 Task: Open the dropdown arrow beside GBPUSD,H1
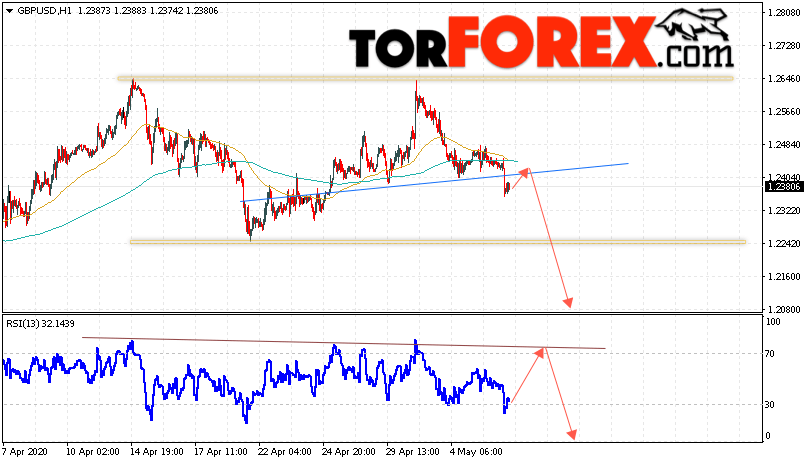pos(9,11)
